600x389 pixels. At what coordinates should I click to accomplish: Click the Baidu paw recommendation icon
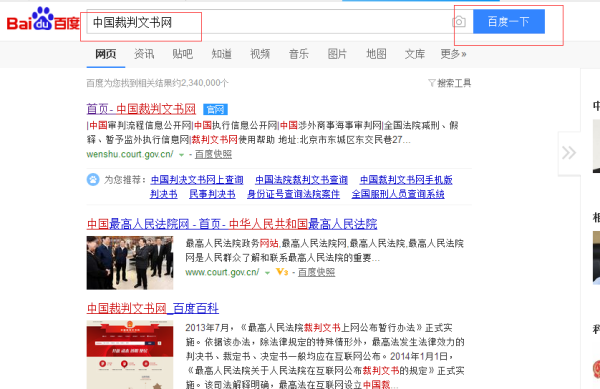click(93, 179)
